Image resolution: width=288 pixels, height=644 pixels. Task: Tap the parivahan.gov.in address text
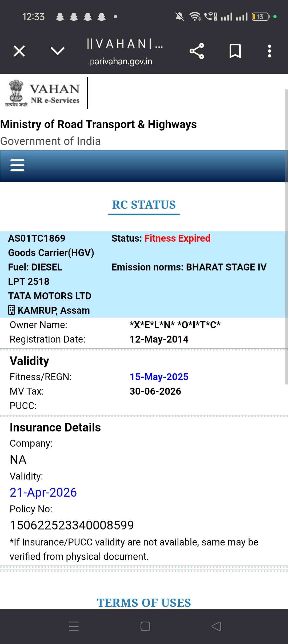pyautogui.click(x=121, y=62)
